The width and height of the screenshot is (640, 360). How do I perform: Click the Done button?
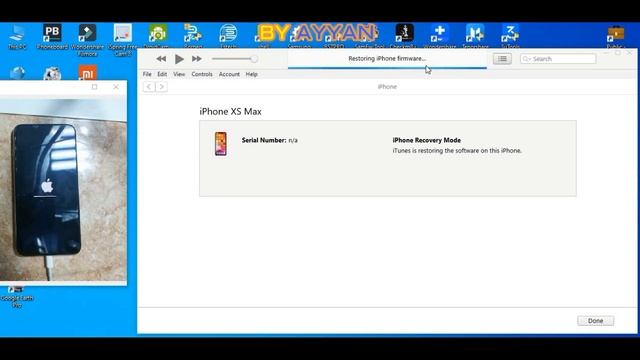point(596,321)
